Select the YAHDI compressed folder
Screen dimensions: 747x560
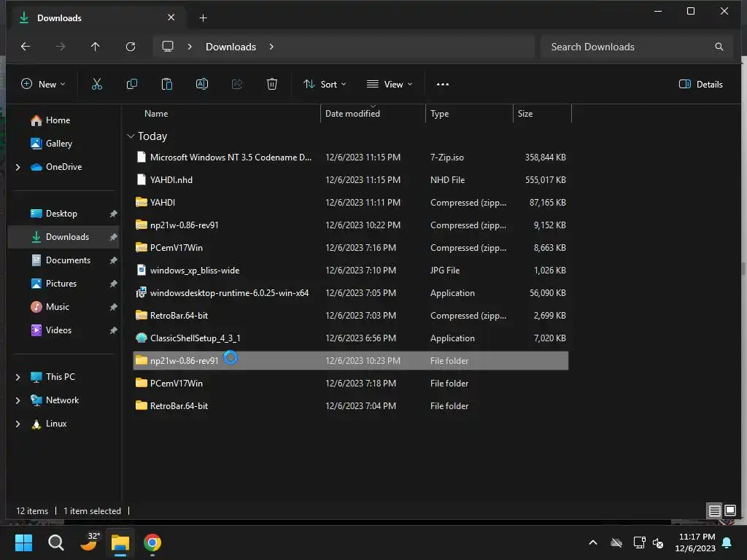point(351,203)
